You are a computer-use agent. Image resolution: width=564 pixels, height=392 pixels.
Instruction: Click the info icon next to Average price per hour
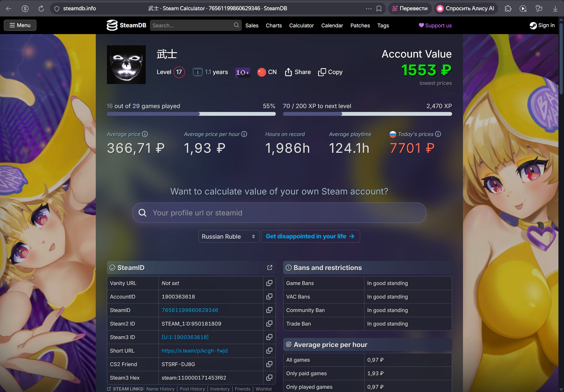tap(244, 134)
